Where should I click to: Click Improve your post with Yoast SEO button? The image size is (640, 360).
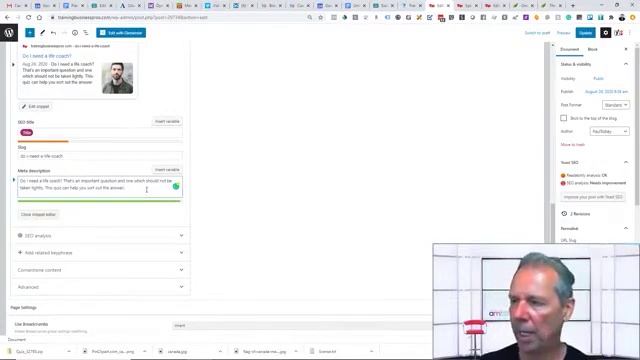[593, 197]
